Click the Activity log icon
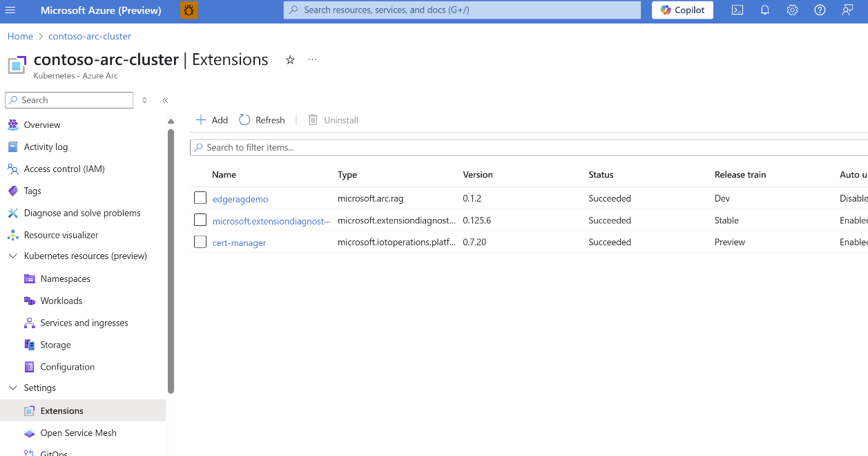The image size is (868, 456). pyautogui.click(x=12, y=147)
